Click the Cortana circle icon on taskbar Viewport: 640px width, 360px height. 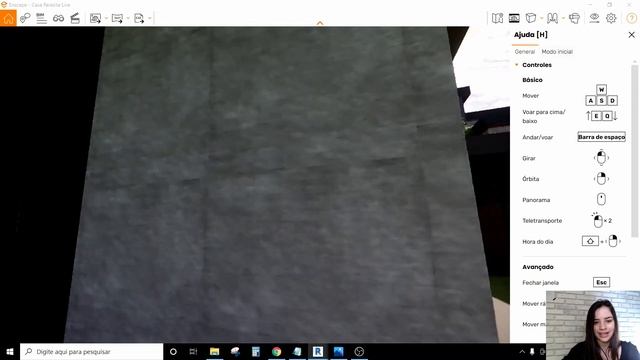pos(173,351)
